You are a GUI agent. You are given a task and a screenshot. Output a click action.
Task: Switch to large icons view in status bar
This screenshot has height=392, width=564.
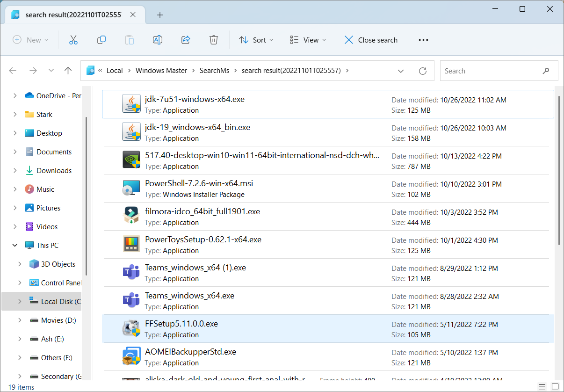coord(555,387)
